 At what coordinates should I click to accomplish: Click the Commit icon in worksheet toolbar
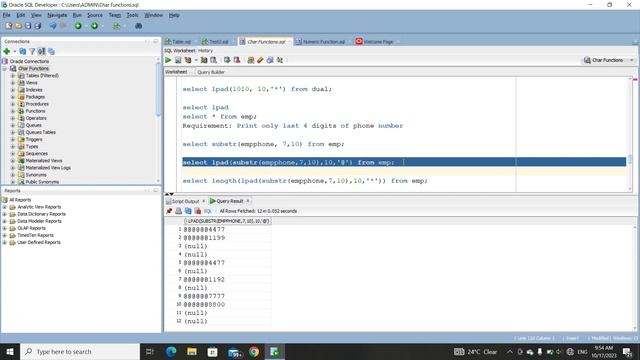227,60
